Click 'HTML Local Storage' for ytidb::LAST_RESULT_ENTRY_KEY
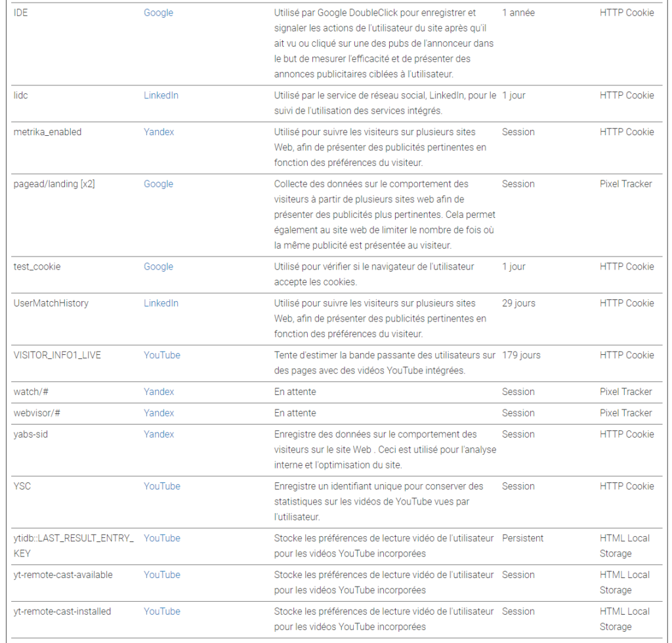672x643 pixels. 625,546
